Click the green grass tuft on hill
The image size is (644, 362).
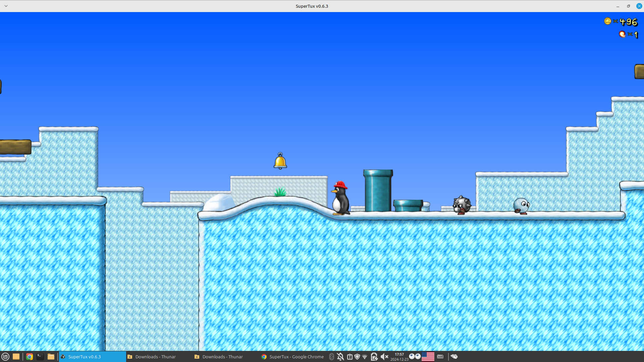pyautogui.click(x=280, y=192)
